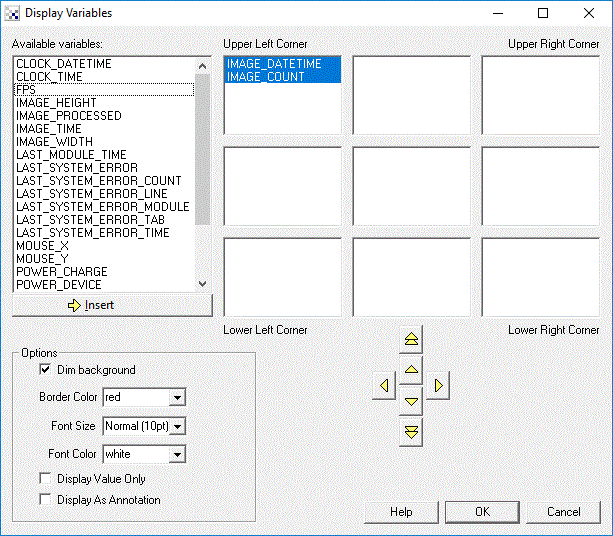Open Help for this dialog
Viewport: 613px width, 536px height.
click(x=401, y=512)
